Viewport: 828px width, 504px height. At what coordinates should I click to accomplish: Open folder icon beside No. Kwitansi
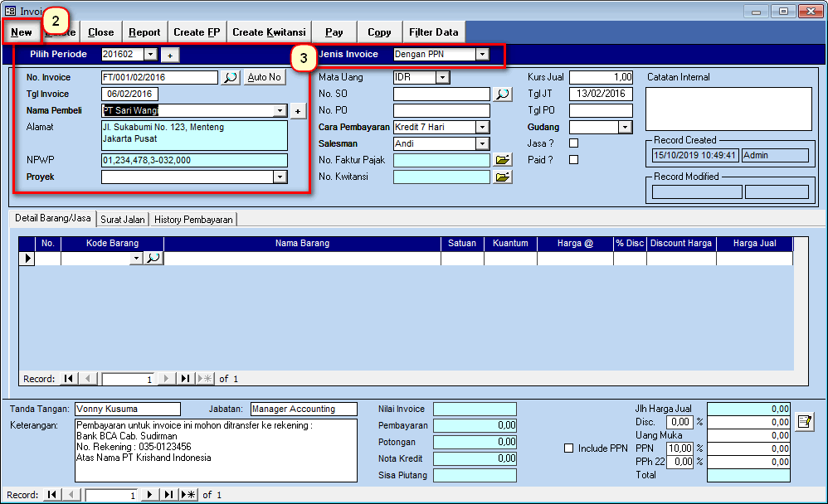(x=503, y=177)
